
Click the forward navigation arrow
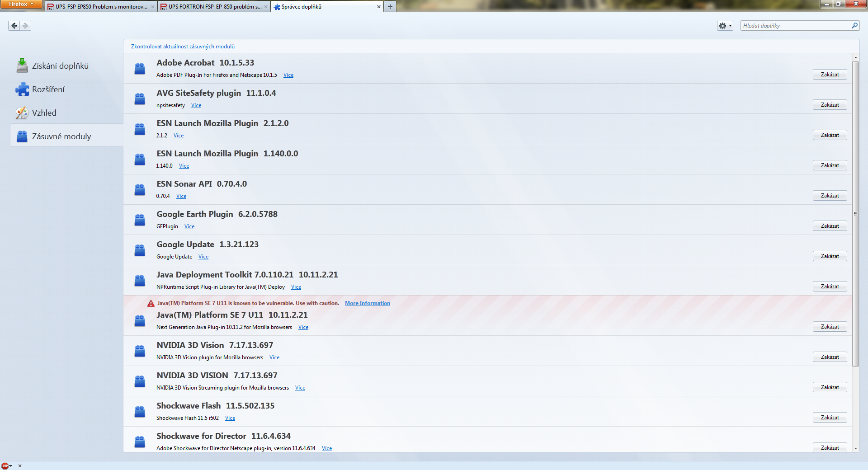pyautogui.click(x=25, y=26)
